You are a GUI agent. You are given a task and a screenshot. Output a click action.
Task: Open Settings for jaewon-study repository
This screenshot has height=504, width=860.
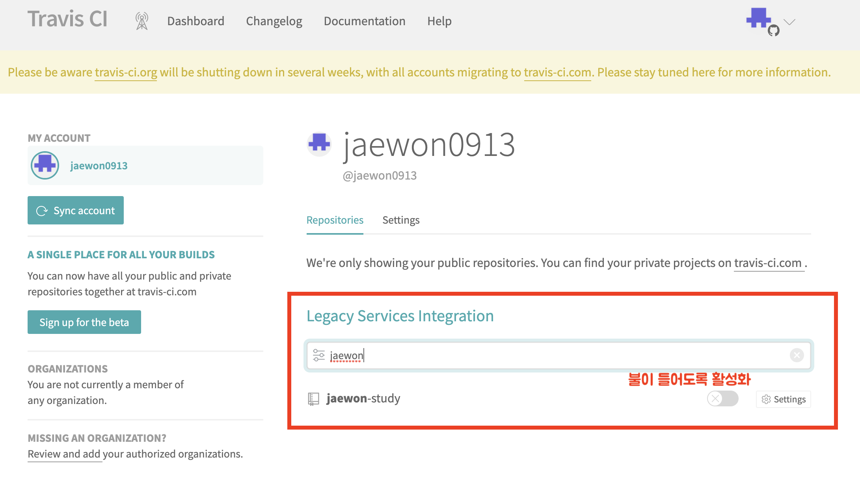tap(783, 399)
